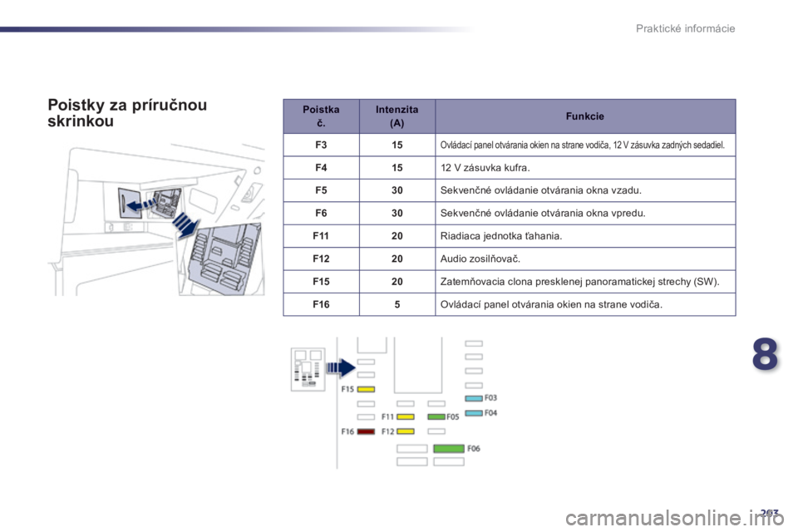Screen dimensions: 798x532
Task: Click the yellow F11 fuse in diagram
Action: pyautogui.click(x=406, y=417)
